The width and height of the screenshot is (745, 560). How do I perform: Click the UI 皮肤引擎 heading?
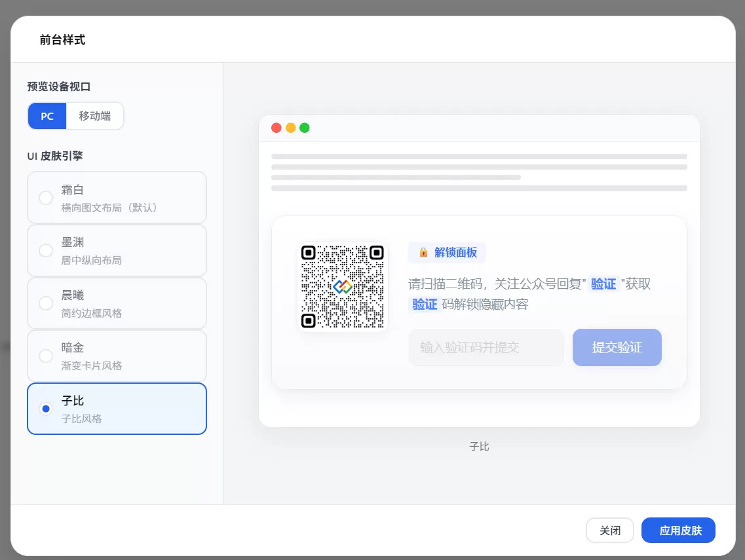click(55, 156)
